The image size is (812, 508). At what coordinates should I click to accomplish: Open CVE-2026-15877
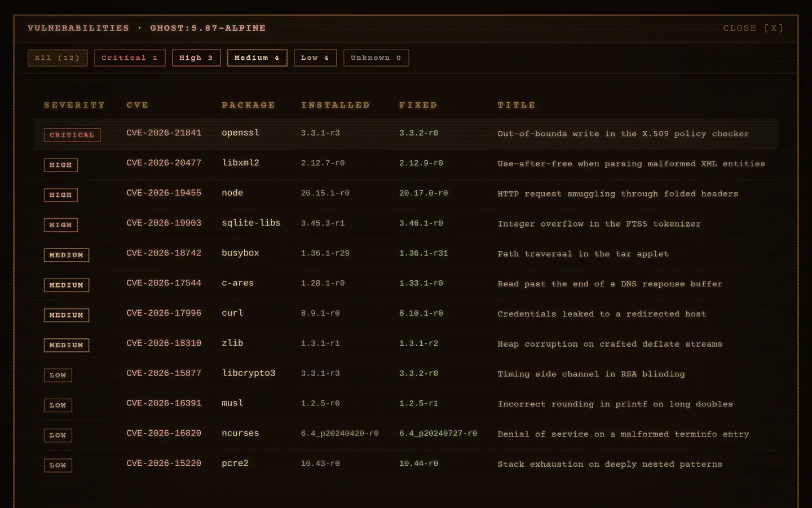(164, 373)
